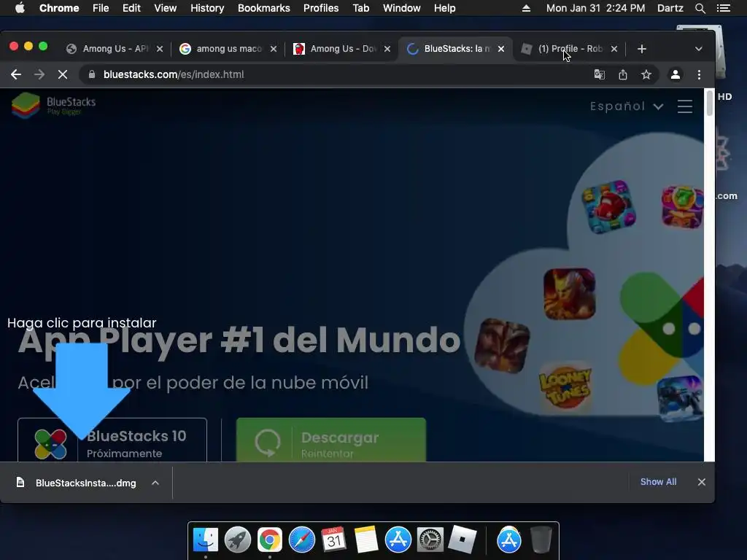Open the Edit menu
This screenshot has height=560, width=747.
pos(131,8)
